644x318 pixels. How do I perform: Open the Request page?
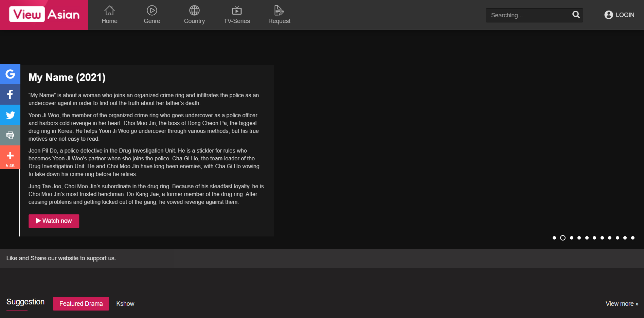[279, 15]
